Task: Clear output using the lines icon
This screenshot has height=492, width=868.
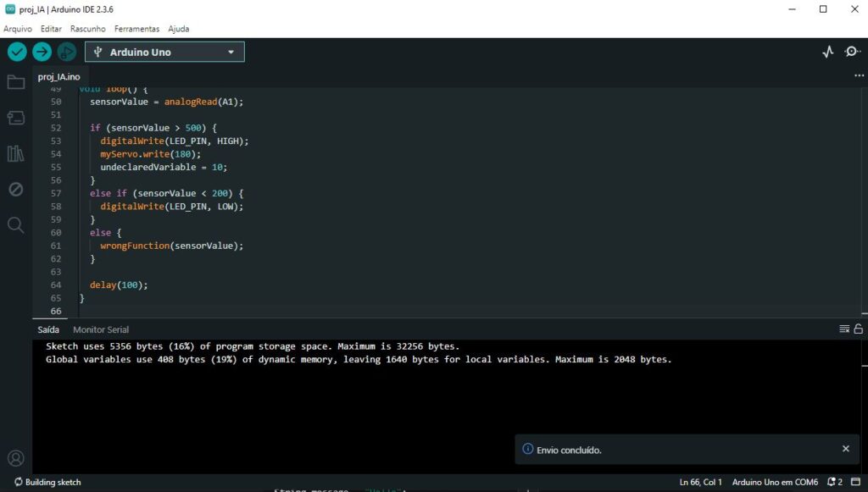Action: click(844, 329)
